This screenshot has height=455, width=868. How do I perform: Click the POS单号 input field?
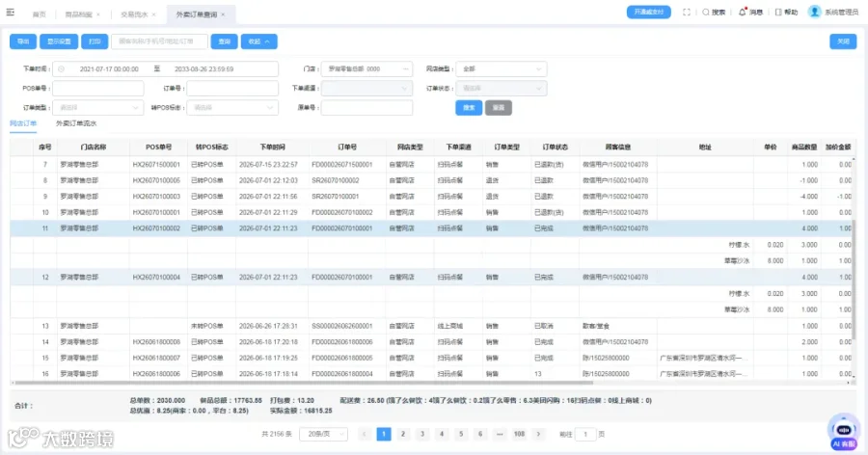click(x=98, y=88)
